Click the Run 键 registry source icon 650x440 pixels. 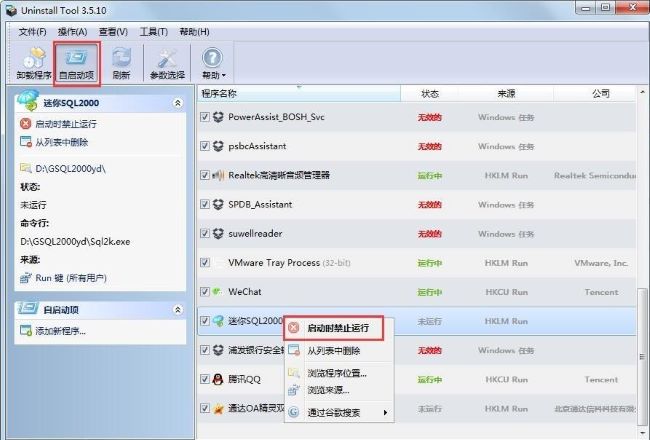26,278
